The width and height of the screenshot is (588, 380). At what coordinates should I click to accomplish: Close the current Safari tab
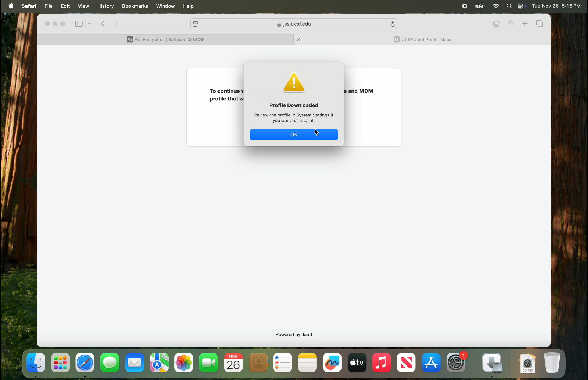298,40
